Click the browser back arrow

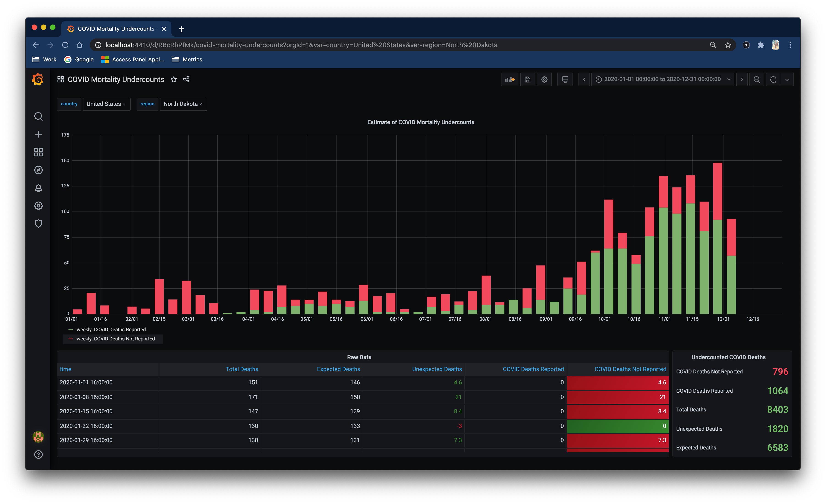(36, 45)
